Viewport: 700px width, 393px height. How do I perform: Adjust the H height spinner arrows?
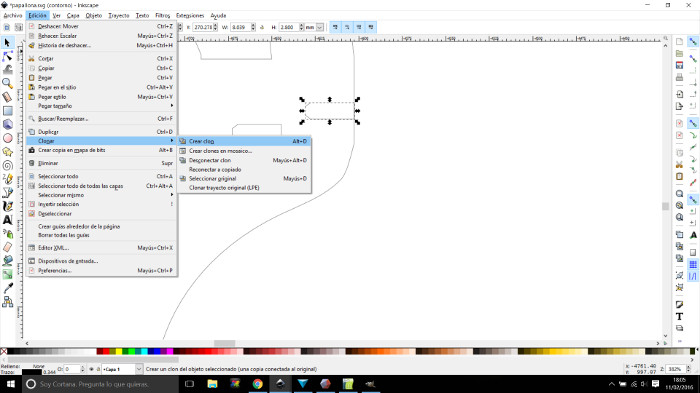pos(301,27)
